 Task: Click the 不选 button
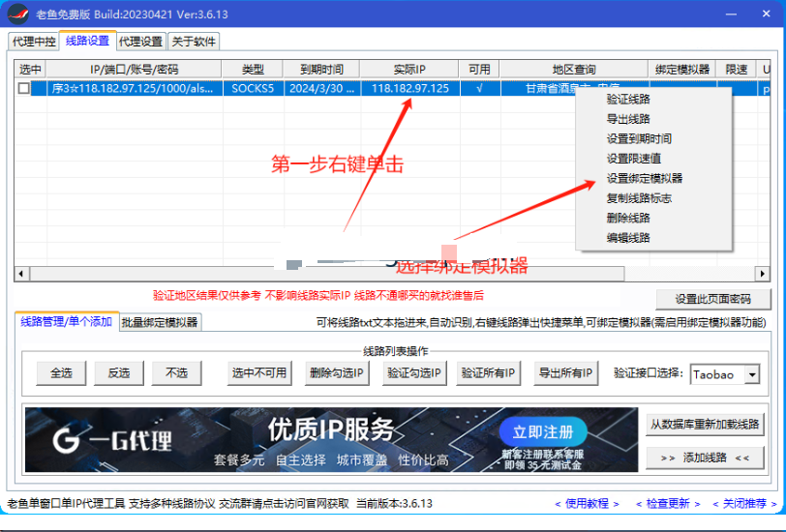tap(176, 372)
